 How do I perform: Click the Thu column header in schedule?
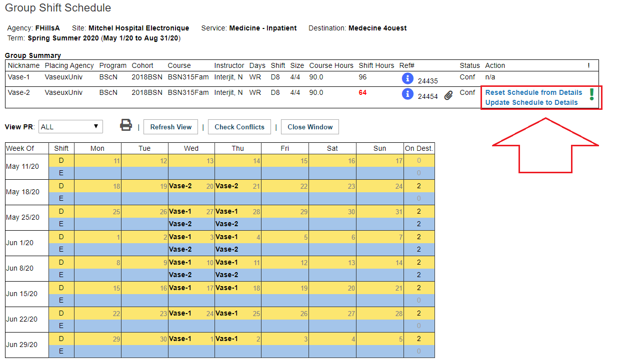pyautogui.click(x=238, y=148)
